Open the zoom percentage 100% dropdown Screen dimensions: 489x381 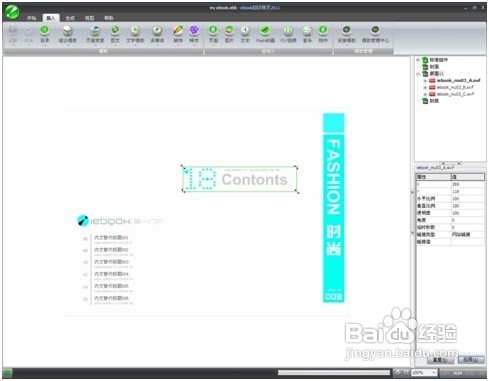434,373
